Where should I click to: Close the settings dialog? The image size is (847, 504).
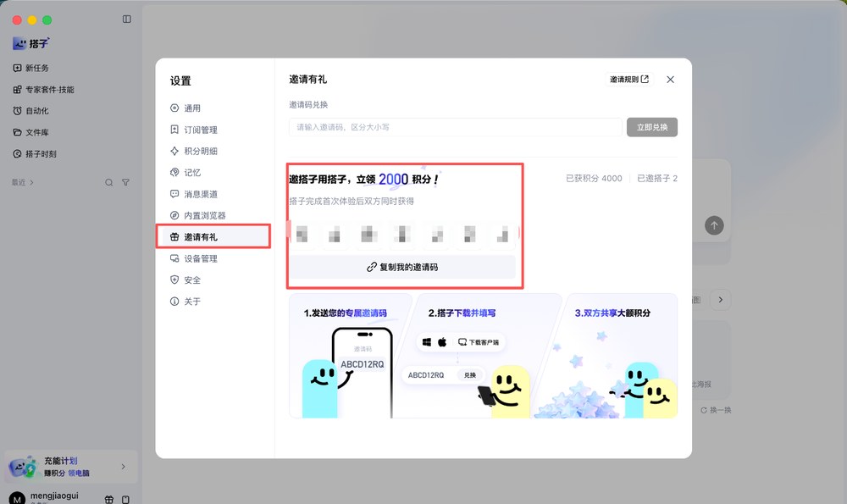(x=670, y=80)
